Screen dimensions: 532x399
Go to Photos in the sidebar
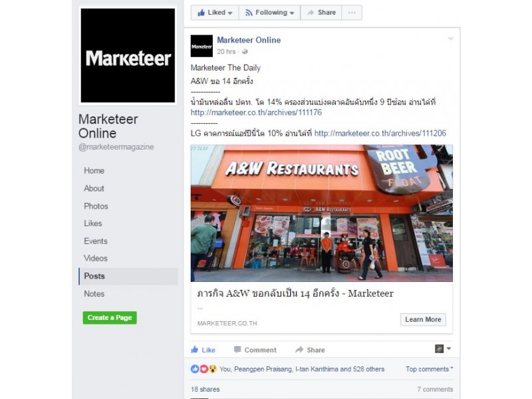pos(96,206)
